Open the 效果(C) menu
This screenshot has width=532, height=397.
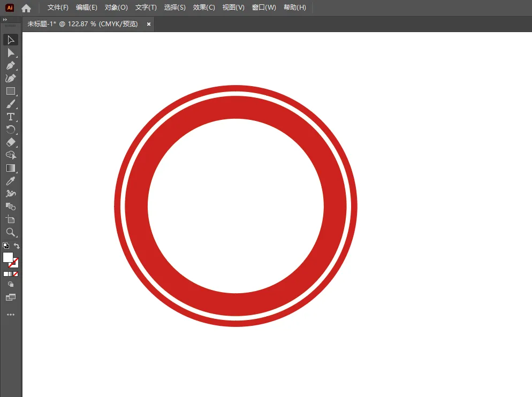pos(204,7)
